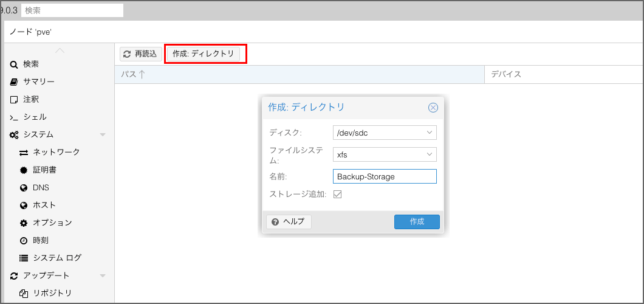Click the 名前 field containing Backup-Storage
The height and width of the screenshot is (304, 644).
[x=384, y=176]
